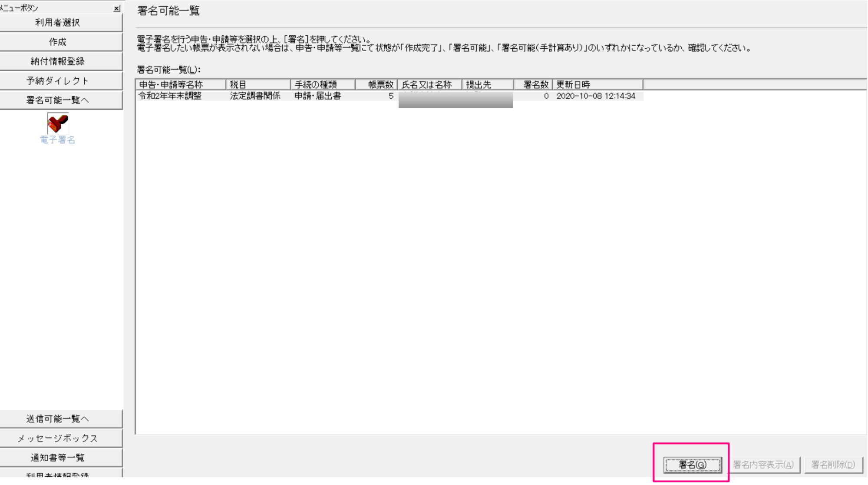Click the 法定調書関係 cell
The height and width of the screenshot is (485, 868).
255,96
